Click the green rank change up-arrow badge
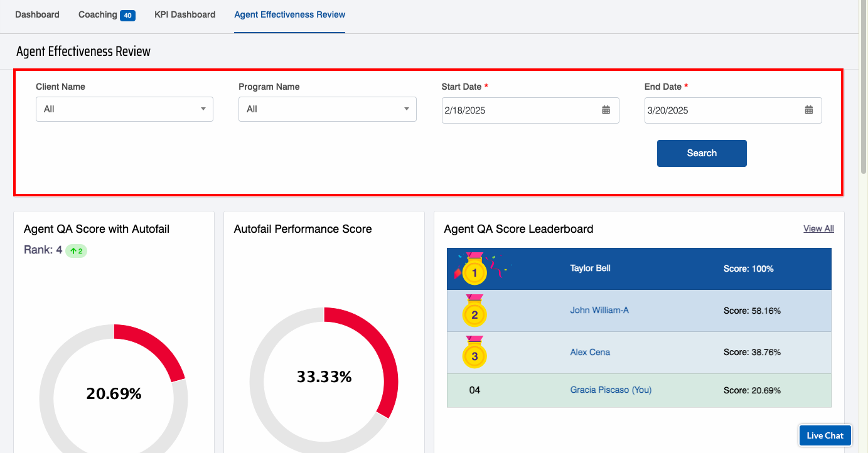 pyautogui.click(x=76, y=251)
